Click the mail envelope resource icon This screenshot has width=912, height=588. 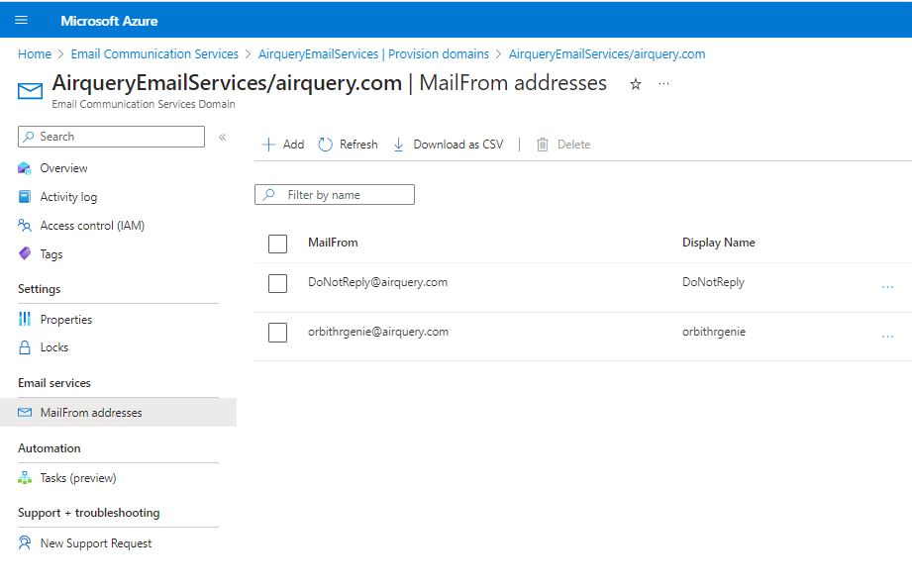tap(31, 91)
